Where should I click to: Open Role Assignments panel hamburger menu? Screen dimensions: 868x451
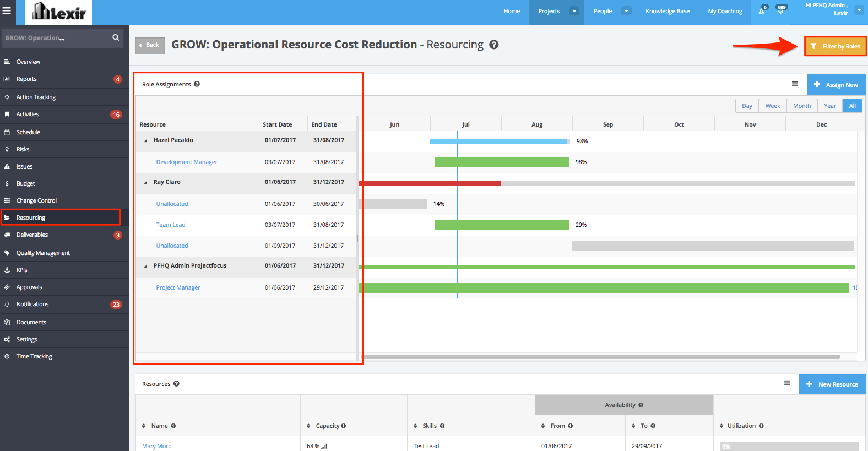tap(795, 84)
